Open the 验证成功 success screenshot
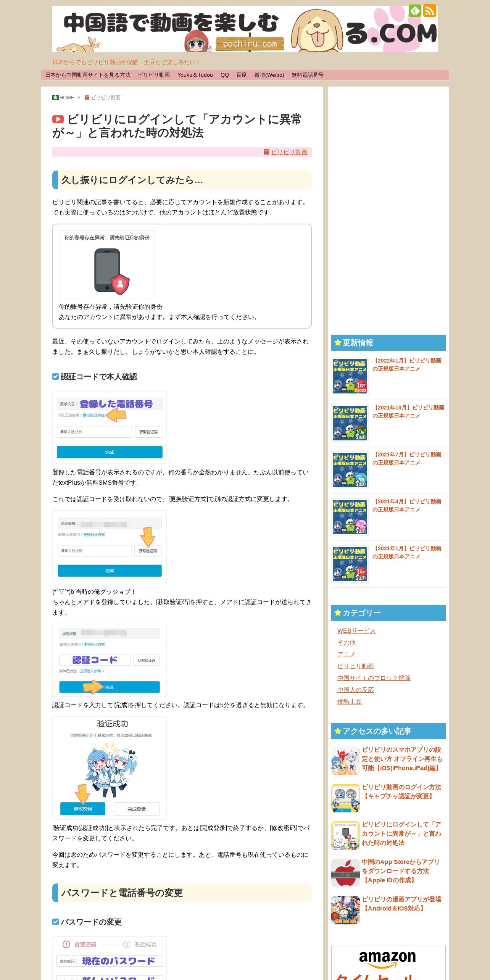The image size is (490, 980). coord(110,768)
